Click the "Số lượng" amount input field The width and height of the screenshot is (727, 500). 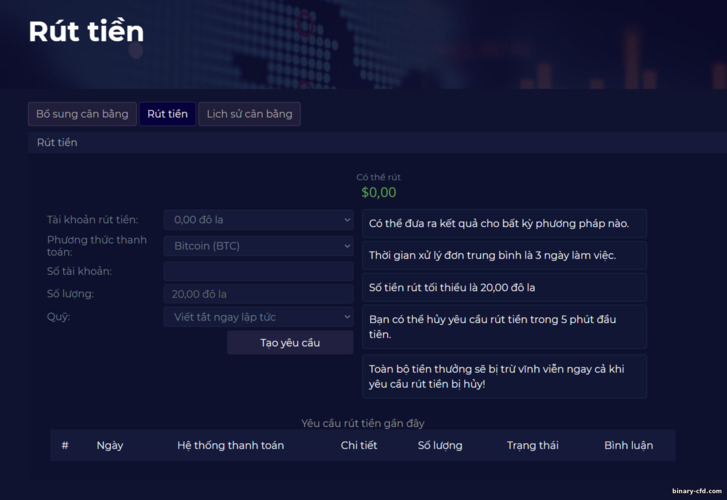pyautogui.click(x=258, y=294)
